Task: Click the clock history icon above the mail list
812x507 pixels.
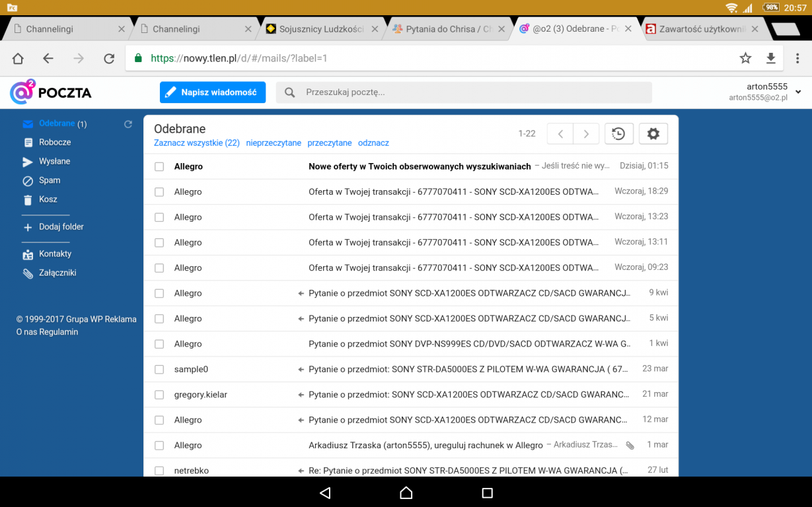Action: pos(619,134)
